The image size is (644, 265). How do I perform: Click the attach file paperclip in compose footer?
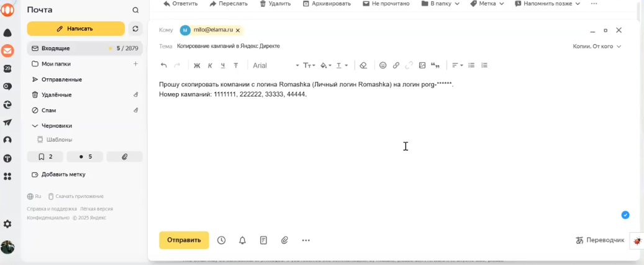(x=284, y=240)
